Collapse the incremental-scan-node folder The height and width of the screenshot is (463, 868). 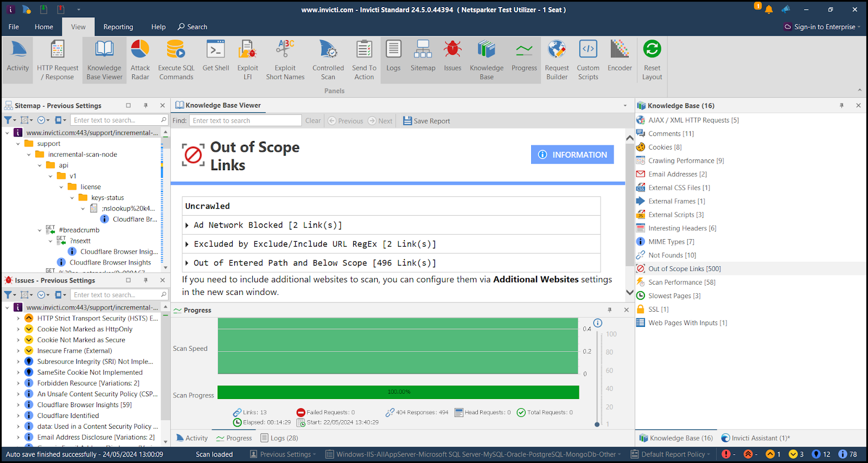click(x=29, y=155)
